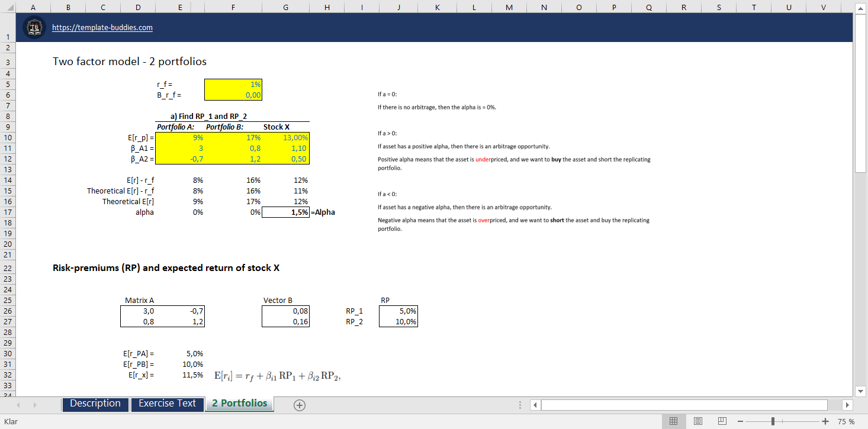Open zoom dialog via 75 % label
868x429 pixels.
click(x=846, y=421)
